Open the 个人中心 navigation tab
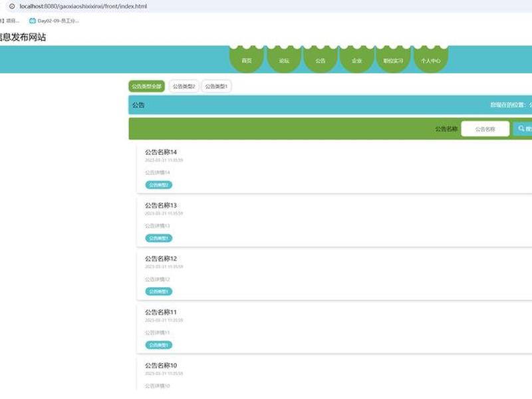The image size is (532, 399). point(431,60)
